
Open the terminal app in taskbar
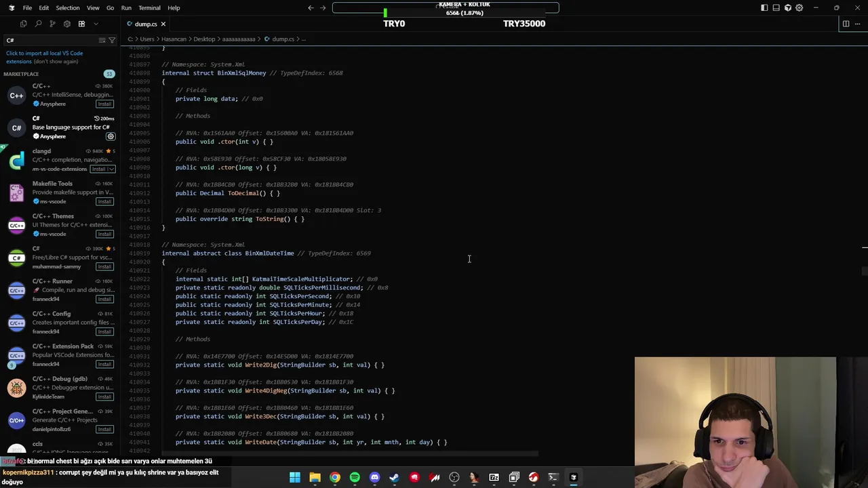point(553,477)
